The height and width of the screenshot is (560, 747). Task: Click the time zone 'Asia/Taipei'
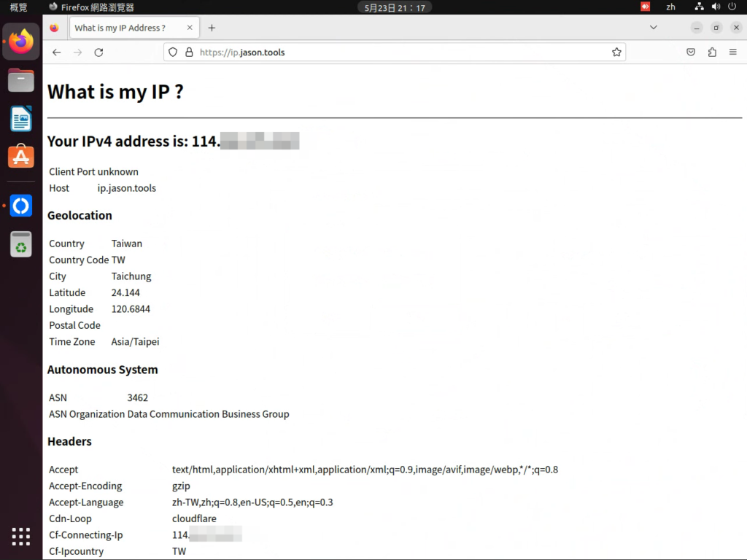[135, 341]
